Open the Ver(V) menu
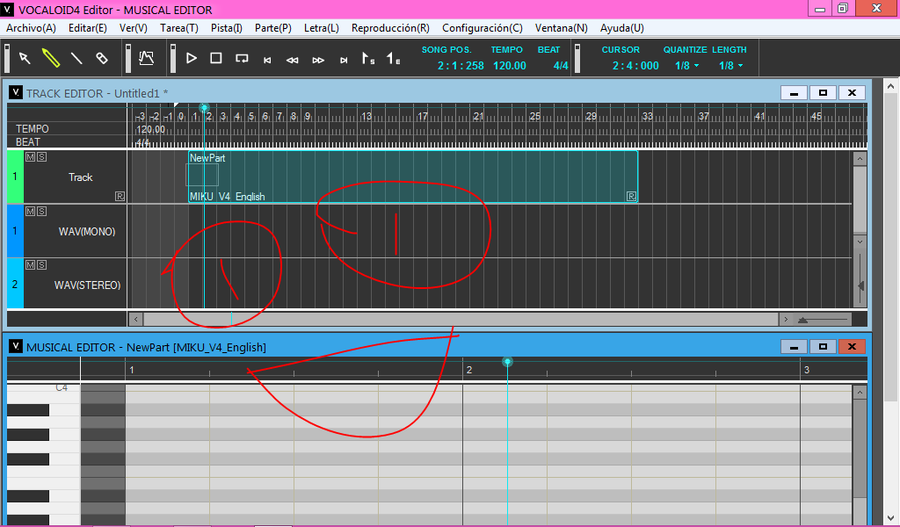The height and width of the screenshot is (527, 900). coord(133,28)
